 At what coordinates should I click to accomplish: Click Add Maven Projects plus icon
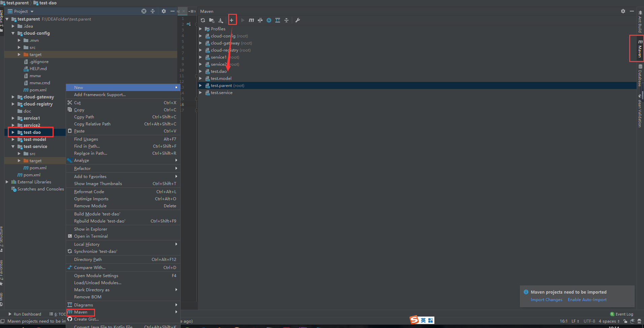[x=232, y=20]
